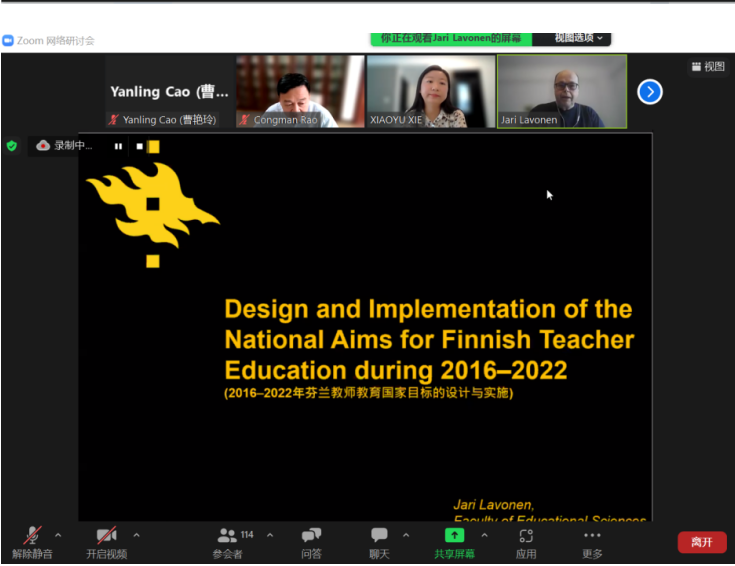This screenshot has height=566, width=735.
Task: Pause the recording
Action: pyautogui.click(x=118, y=146)
